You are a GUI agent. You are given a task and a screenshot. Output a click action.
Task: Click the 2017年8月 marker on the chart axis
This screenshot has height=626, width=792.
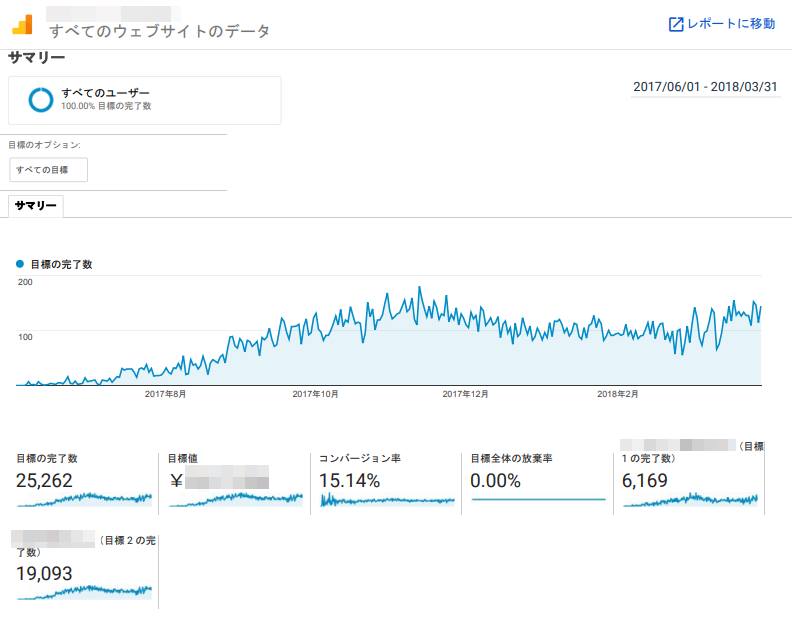click(165, 394)
